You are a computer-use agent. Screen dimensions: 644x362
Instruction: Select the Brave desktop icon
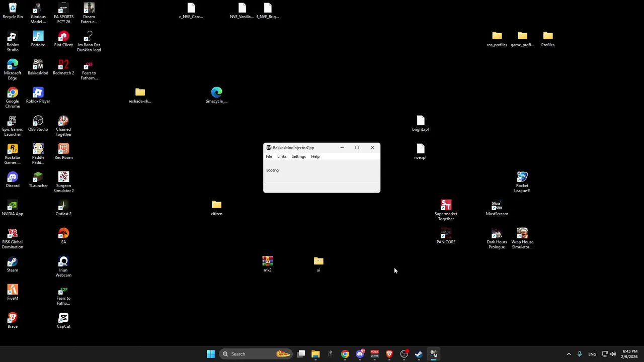(13, 321)
